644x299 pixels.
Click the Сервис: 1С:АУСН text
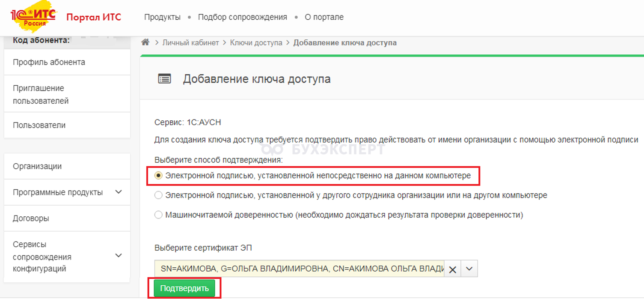(x=188, y=123)
